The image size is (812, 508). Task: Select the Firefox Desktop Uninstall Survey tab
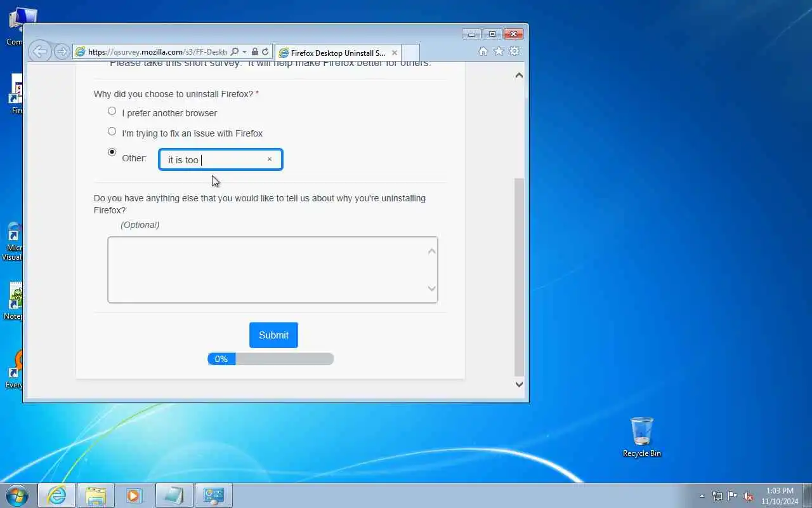[x=338, y=53]
